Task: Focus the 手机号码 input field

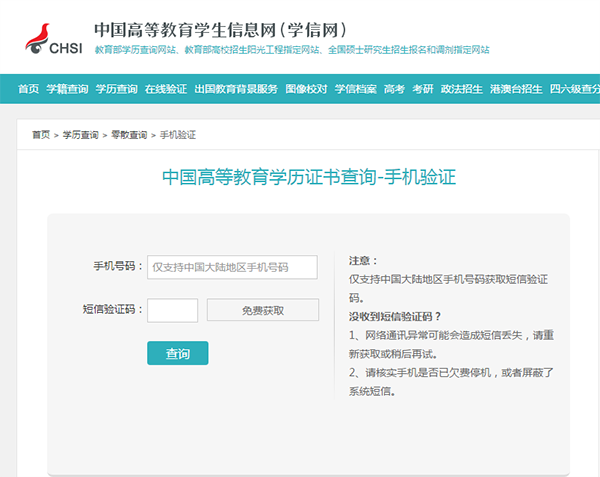Action: (232, 267)
